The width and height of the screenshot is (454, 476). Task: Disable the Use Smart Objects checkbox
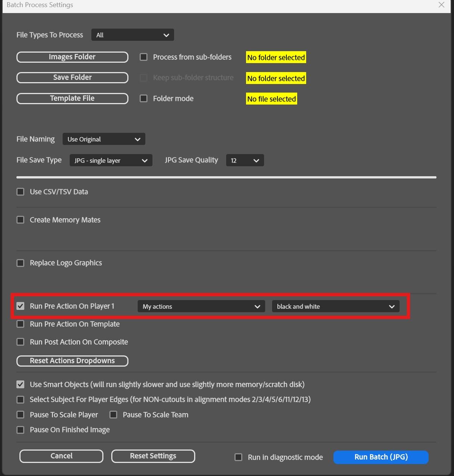pyautogui.click(x=21, y=385)
